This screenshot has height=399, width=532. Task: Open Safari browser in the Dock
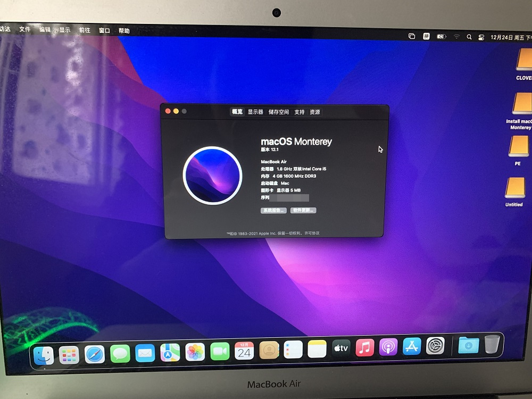click(x=94, y=354)
